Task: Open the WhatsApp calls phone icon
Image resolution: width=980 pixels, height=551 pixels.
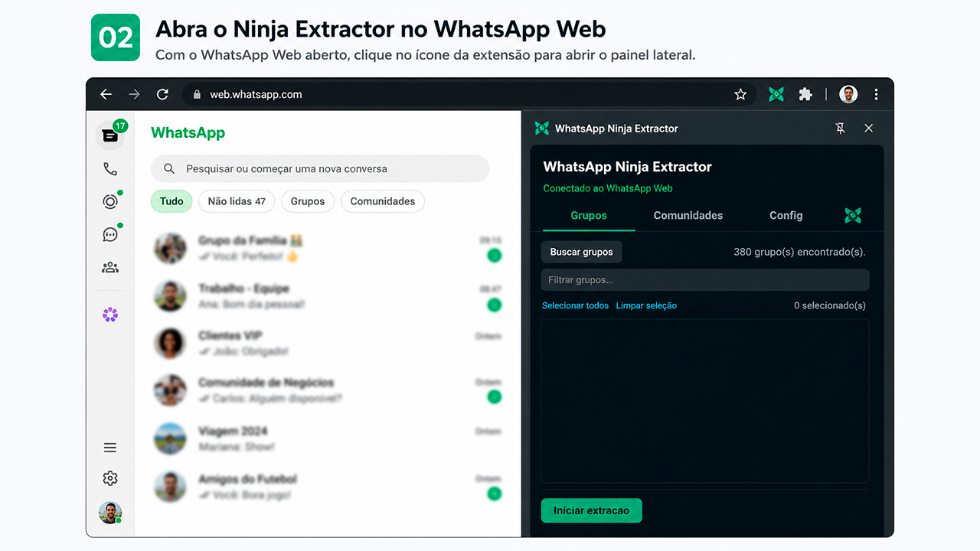Action: [x=110, y=169]
